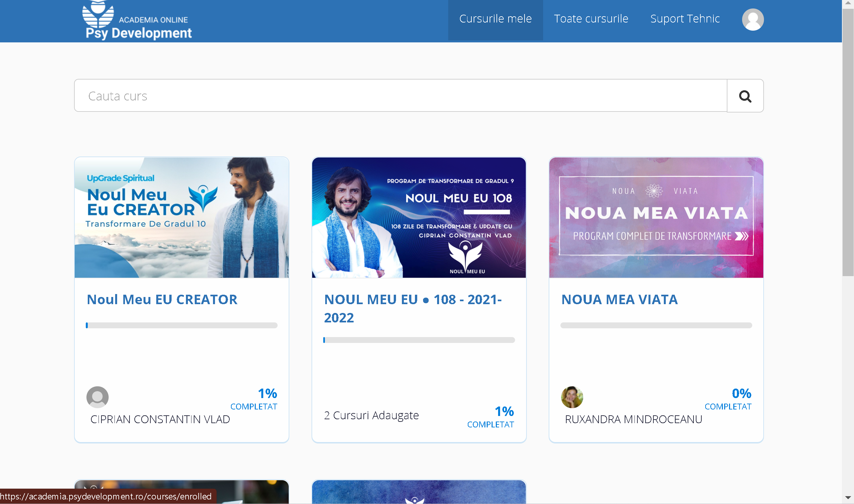Open the Noul Meu EU CREATOR title link
Image resolution: width=854 pixels, height=504 pixels.
coord(162,299)
